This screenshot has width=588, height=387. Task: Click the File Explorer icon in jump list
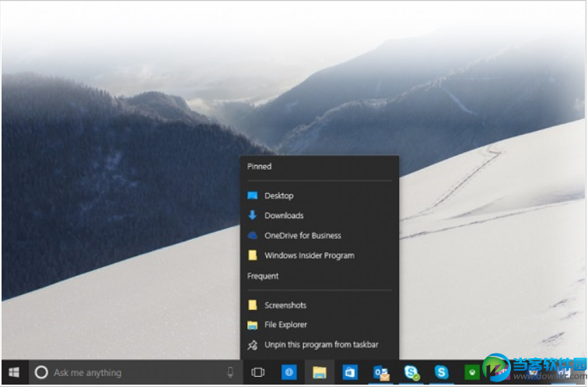(252, 325)
